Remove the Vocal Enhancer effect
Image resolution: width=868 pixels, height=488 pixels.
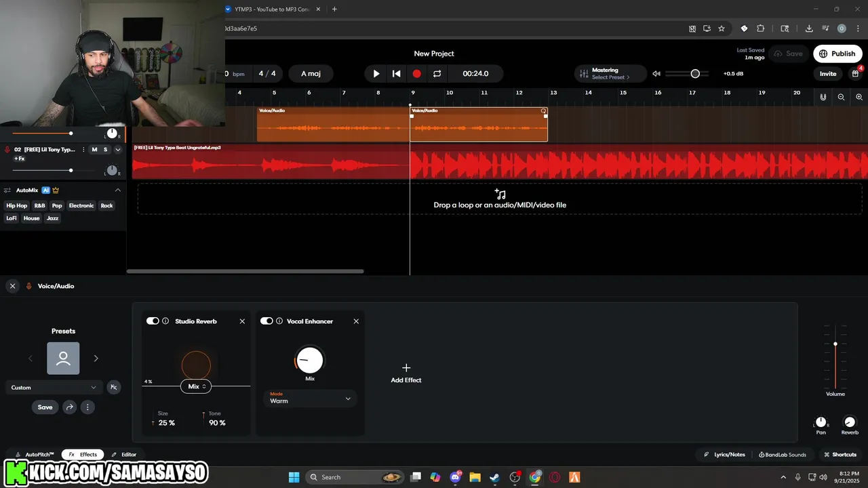[x=356, y=321]
